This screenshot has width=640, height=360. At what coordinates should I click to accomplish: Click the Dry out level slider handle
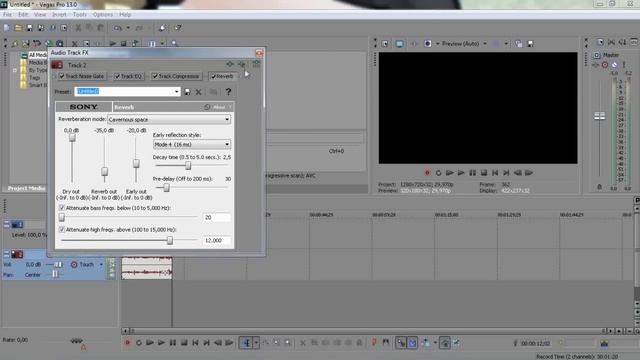pos(72,138)
